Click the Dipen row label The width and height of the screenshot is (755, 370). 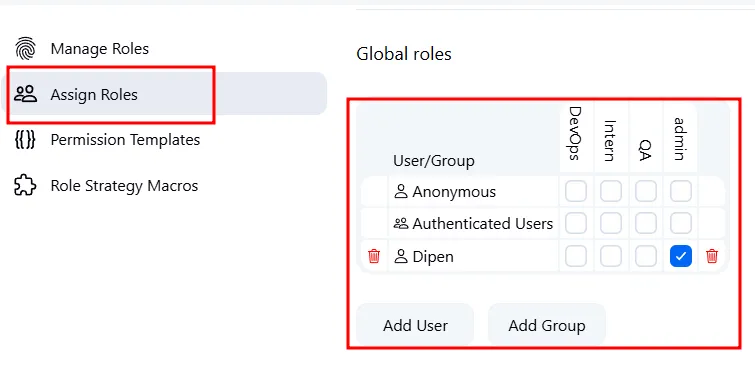tap(433, 256)
